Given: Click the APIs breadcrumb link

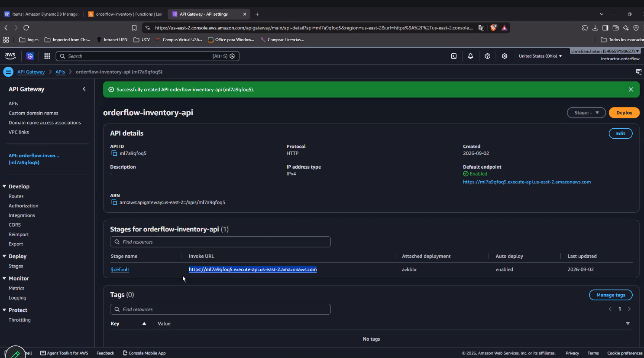Looking at the screenshot, I should [x=60, y=72].
